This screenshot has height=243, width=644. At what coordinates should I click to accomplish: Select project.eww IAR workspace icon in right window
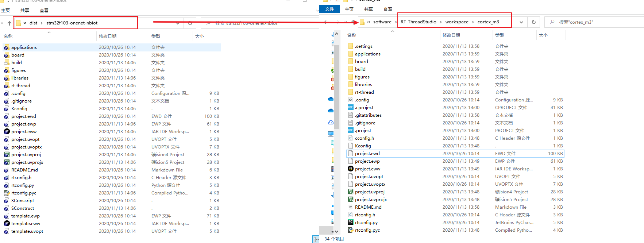pos(350,169)
